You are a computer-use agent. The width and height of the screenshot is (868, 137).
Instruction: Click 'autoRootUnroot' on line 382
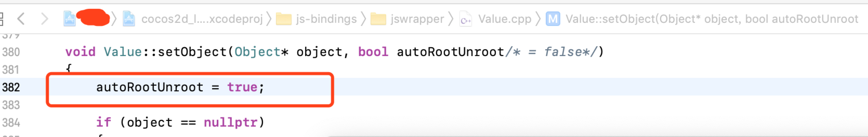[x=150, y=87]
